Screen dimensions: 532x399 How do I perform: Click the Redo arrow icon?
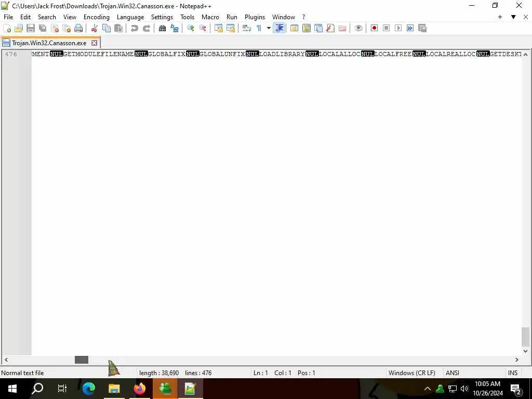(146, 28)
